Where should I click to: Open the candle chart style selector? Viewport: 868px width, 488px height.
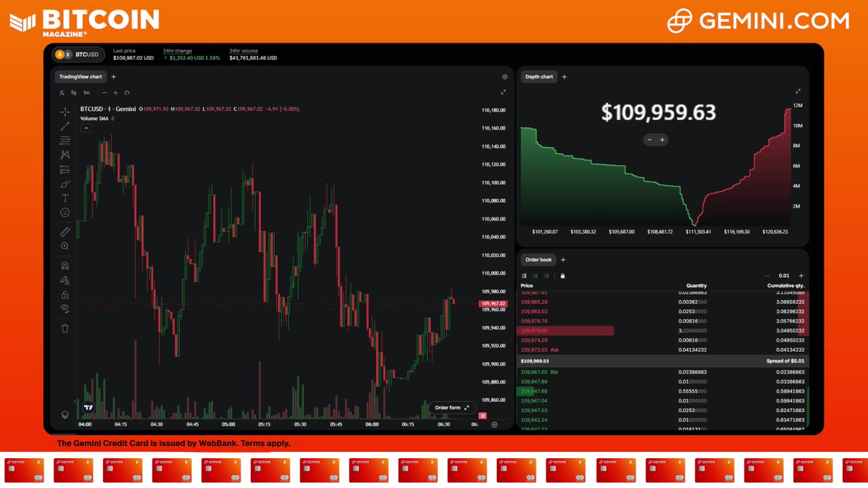coord(74,93)
